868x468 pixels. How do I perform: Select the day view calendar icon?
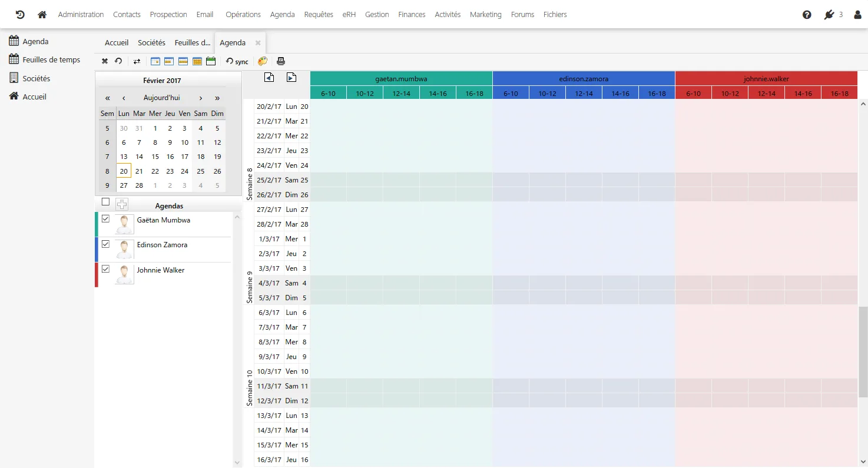[x=155, y=61]
